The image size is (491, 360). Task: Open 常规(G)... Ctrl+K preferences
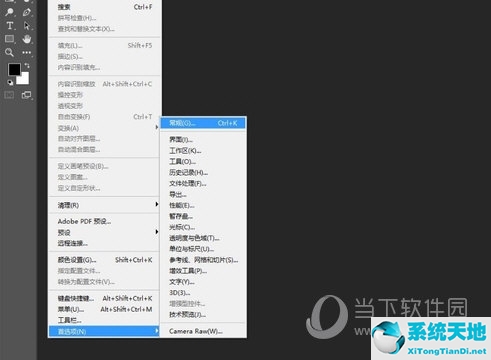coord(203,123)
